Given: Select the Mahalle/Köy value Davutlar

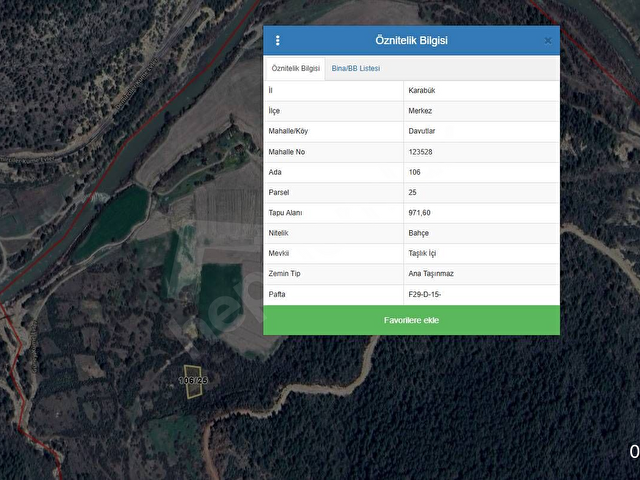Looking at the screenshot, I should pyautogui.click(x=422, y=131).
